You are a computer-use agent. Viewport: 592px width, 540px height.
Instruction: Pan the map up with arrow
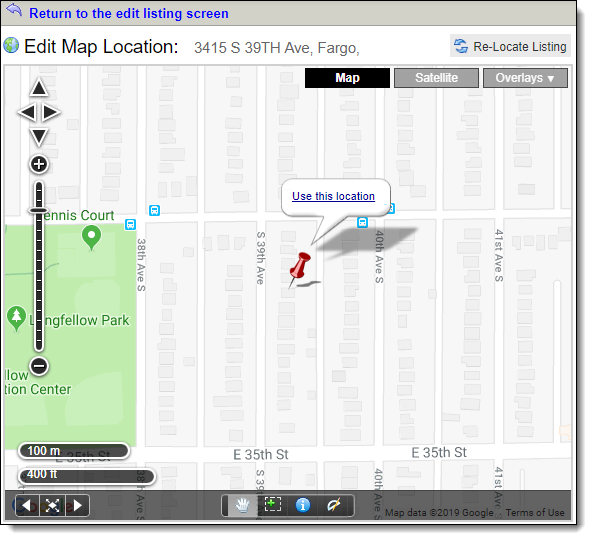coord(39,88)
